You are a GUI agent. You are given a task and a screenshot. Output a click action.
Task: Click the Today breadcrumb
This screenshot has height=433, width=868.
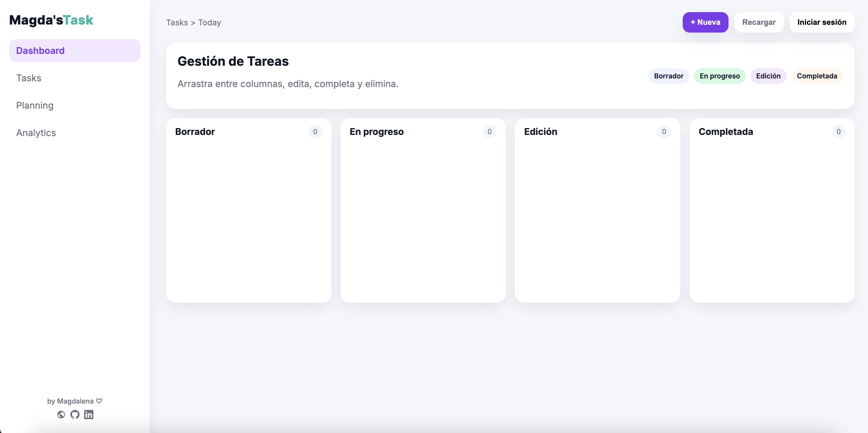click(210, 22)
